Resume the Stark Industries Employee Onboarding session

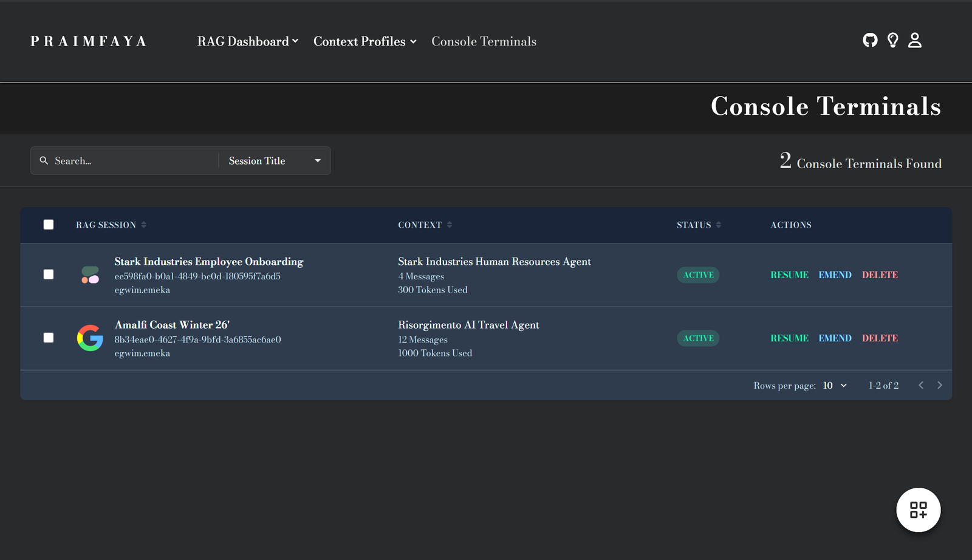(789, 275)
